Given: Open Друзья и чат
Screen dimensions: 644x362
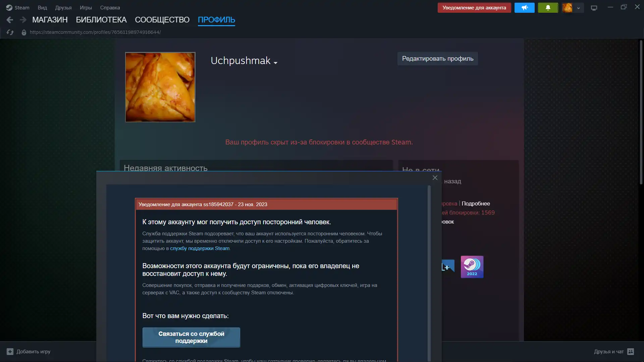Looking at the screenshot, I should pyautogui.click(x=609, y=352).
